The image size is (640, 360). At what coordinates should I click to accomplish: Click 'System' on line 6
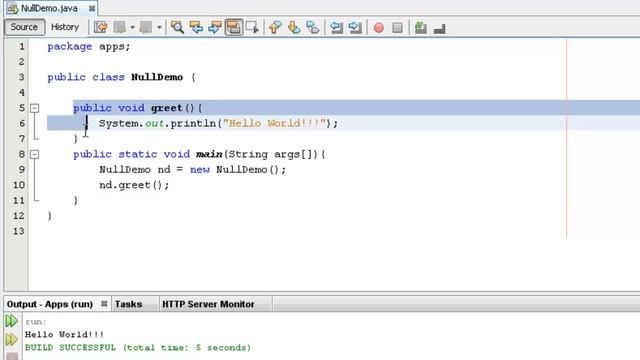tap(119, 123)
